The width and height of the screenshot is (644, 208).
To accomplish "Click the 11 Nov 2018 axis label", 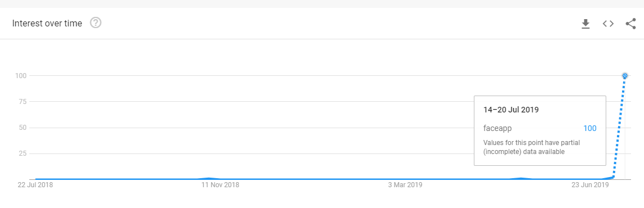I will pos(220,184).
